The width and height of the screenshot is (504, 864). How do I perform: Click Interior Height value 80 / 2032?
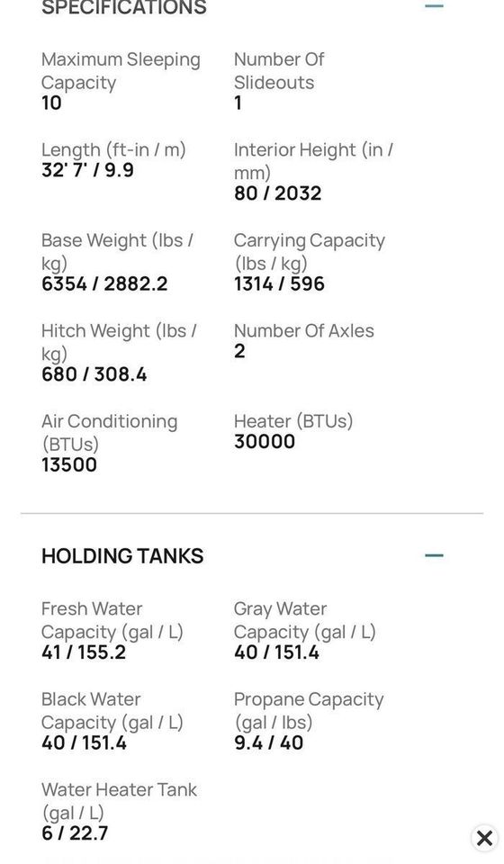(x=277, y=193)
